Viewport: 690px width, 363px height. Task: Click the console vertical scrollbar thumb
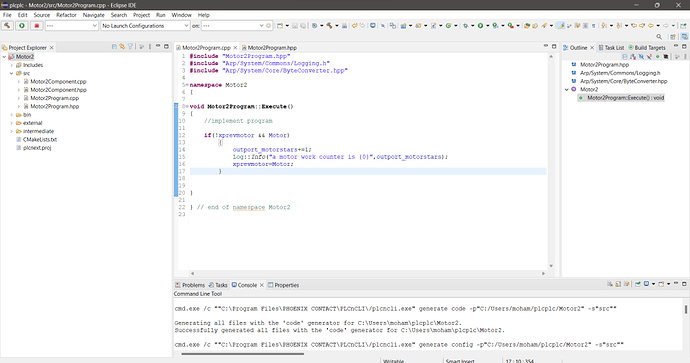(x=686, y=309)
